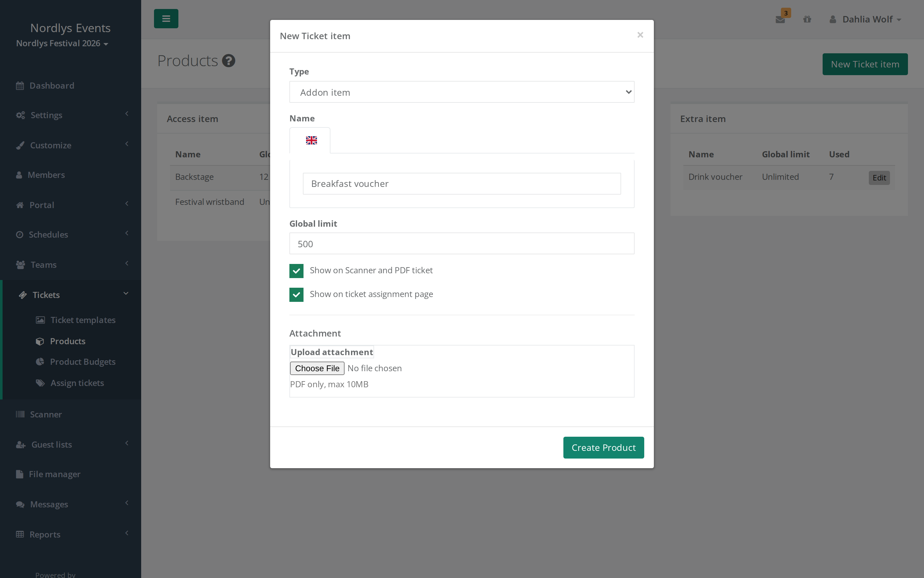The image size is (924, 578).
Task: Click the Products help question mark icon
Action: tap(228, 61)
